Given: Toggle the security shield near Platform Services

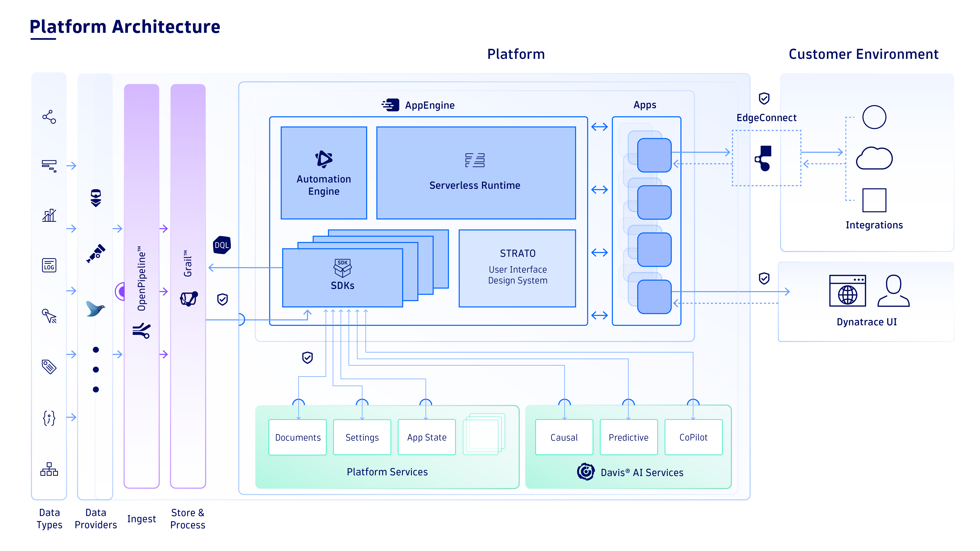Looking at the screenshot, I should pos(307,358).
